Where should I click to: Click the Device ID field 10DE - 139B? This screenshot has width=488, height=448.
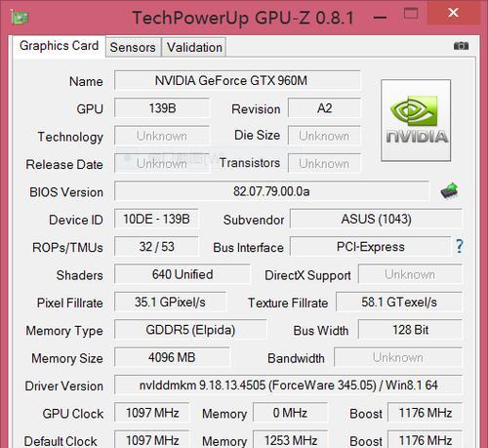click(x=156, y=219)
